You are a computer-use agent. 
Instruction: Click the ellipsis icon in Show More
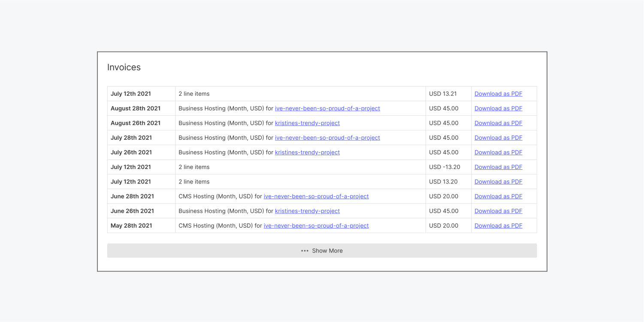305,250
